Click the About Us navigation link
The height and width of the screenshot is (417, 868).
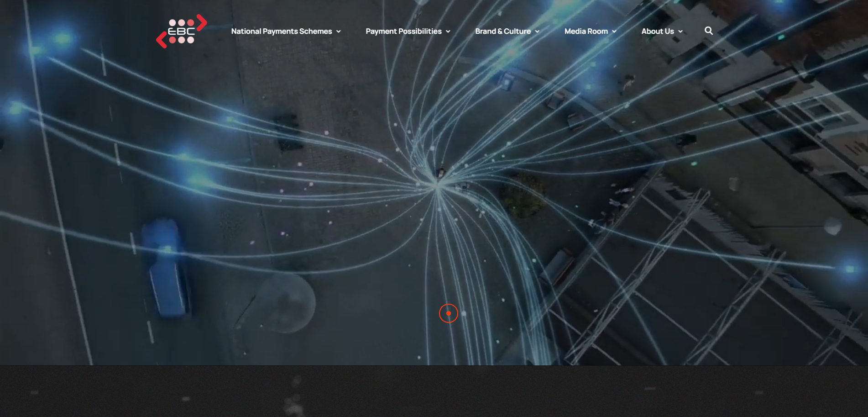pyautogui.click(x=657, y=31)
